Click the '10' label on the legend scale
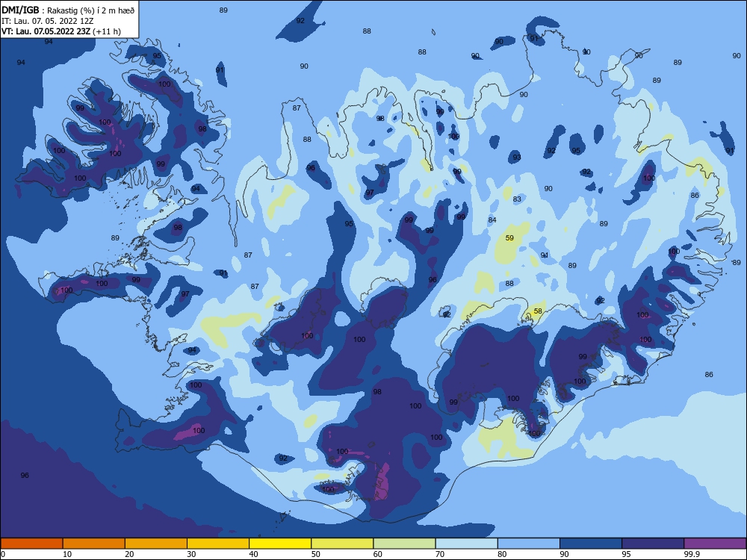 point(67,554)
